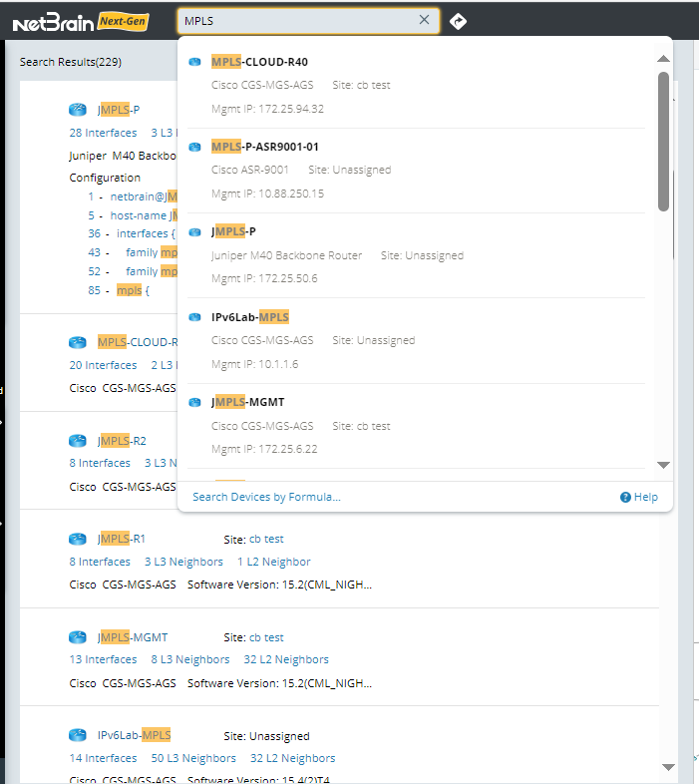Open Help from the suggestion dropdown
The height and width of the screenshot is (784, 699).
pyautogui.click(x=639, y=497)
